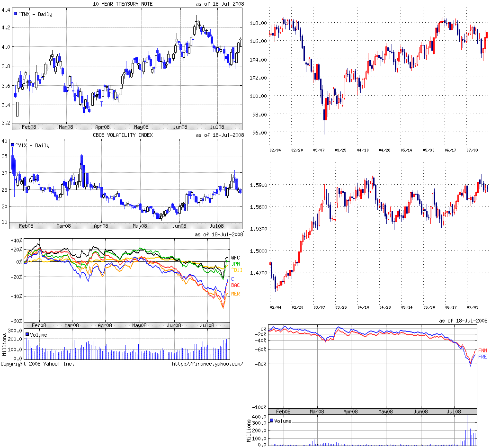Select the JPM ticker label
Viewport: 491px width, 448px height.
[235, 264]
